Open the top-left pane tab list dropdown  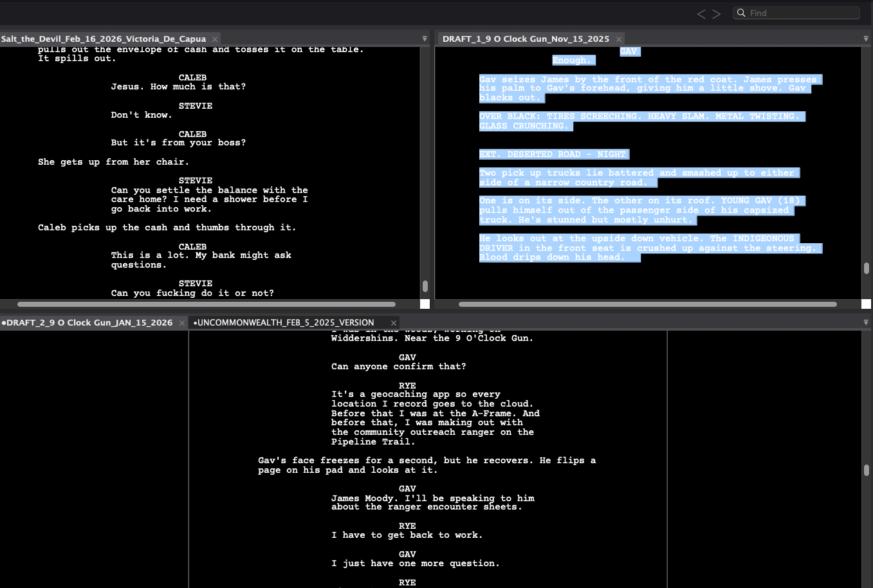425,39
